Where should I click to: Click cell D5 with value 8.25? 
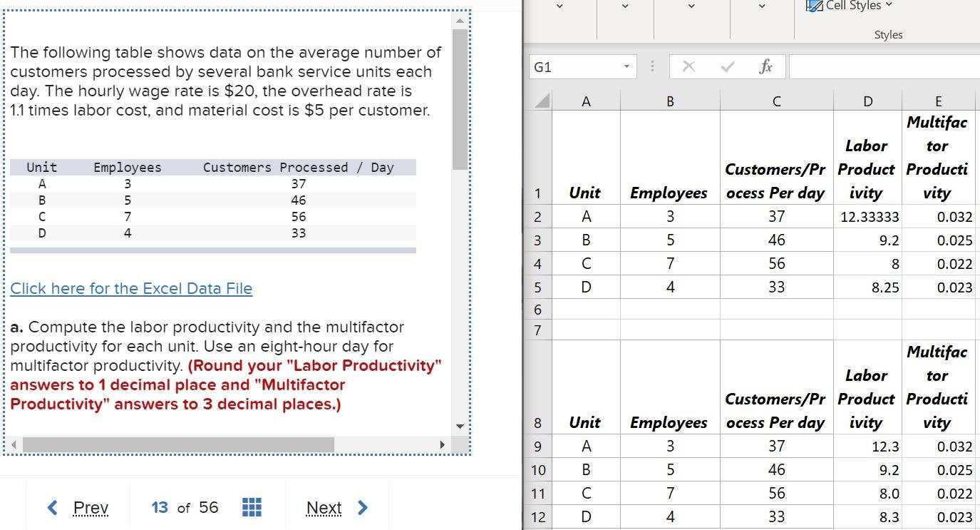pos(867,287)
